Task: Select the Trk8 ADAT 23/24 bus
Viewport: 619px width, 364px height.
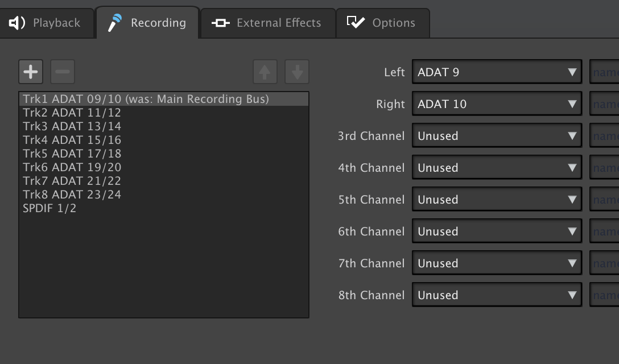Action: (72, 195)
